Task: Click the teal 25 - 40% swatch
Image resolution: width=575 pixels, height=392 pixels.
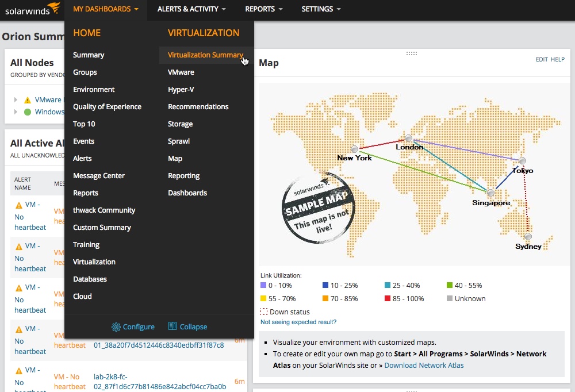Action: coord(387,285)
